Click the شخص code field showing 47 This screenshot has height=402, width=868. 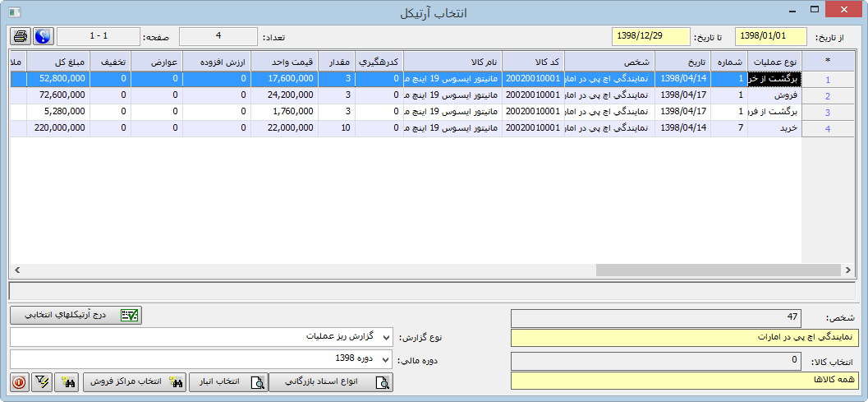coord(657,318)
